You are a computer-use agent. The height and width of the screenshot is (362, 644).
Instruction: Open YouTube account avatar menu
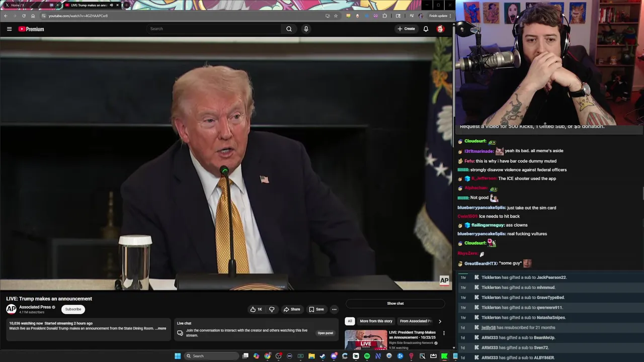[440, 29]
